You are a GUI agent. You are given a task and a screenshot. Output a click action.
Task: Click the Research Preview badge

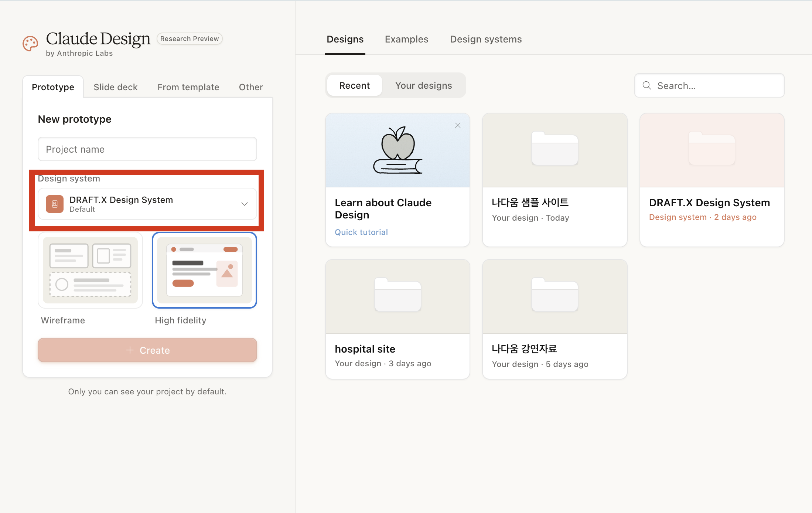point(190,38)
